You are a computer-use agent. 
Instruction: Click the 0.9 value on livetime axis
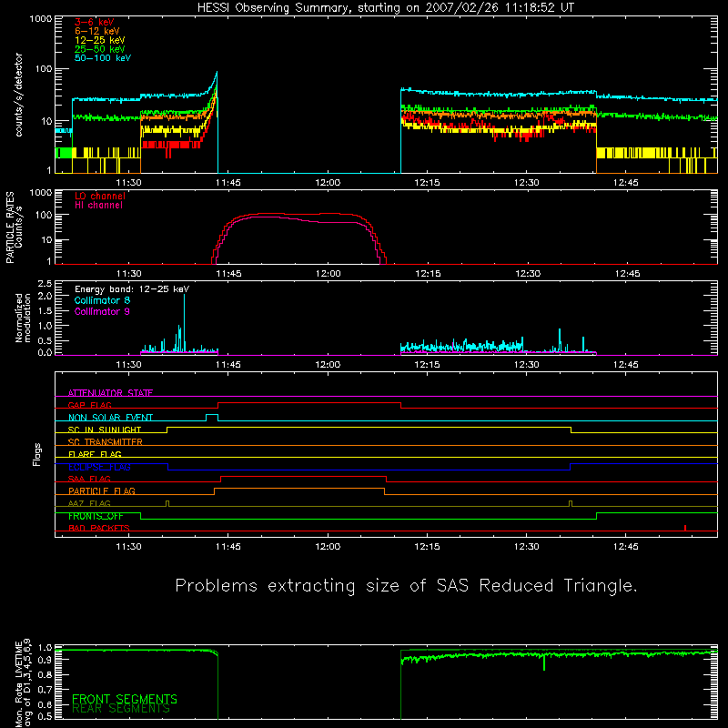click(x=45, y=661)
